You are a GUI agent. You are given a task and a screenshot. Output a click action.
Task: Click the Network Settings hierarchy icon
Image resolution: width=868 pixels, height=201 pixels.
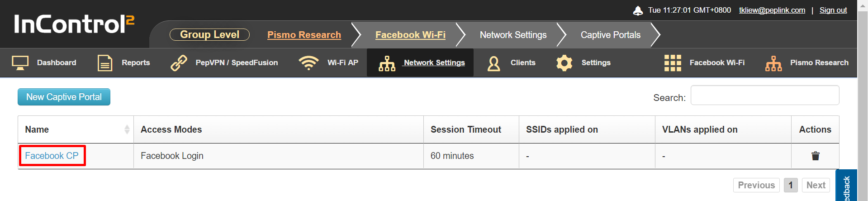click(x=387, y=63)
